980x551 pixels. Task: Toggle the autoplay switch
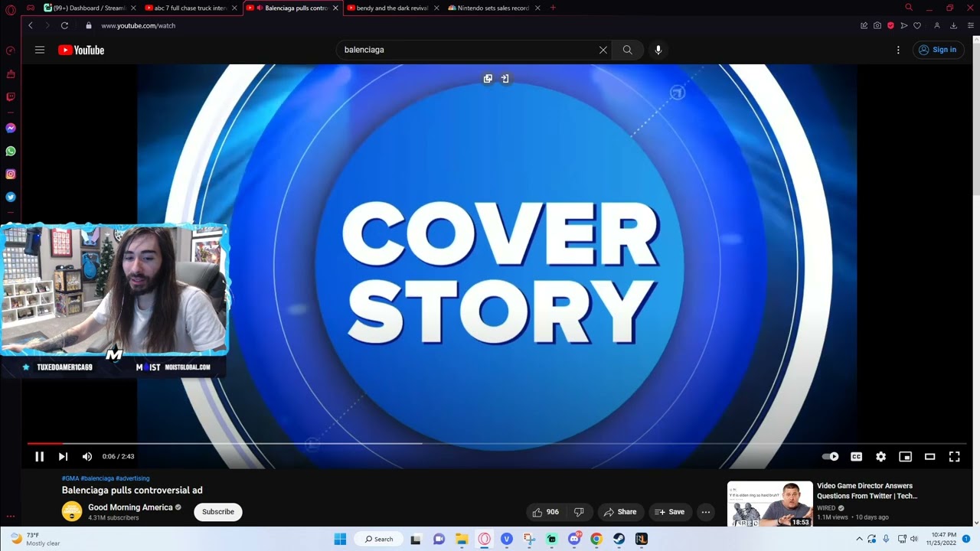831,457
